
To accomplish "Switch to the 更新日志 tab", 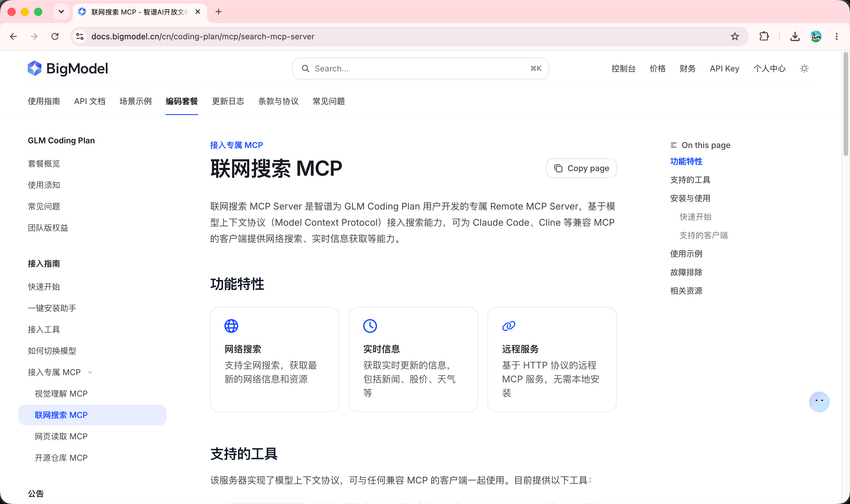I will pyautogui.click(x=228, y=101).
